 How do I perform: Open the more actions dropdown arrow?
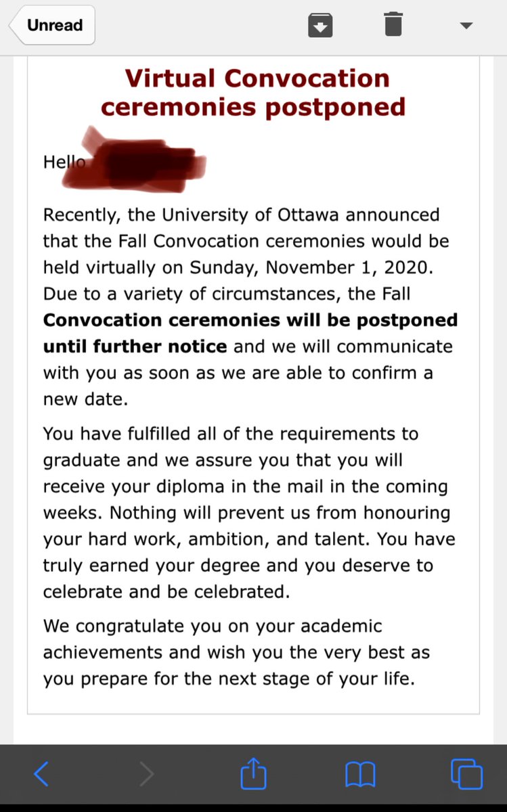coord(466,26)
